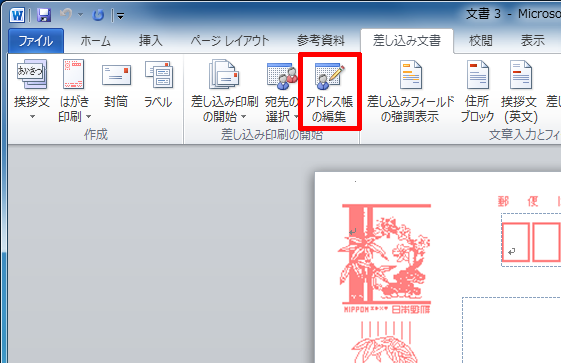Select the 差し込み文書 tab
The width and height of the screenshot is (561, 363).
coord(407,41)
